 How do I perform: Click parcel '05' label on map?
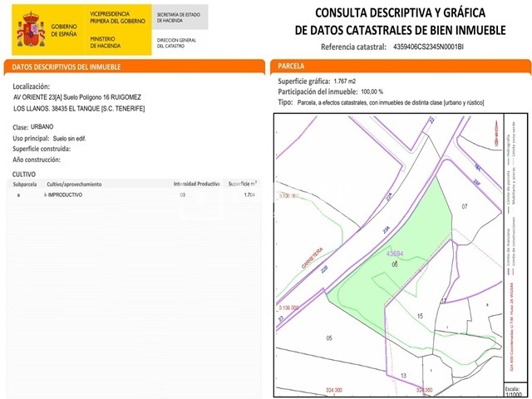pyautogui.click(x=329, y=338)
